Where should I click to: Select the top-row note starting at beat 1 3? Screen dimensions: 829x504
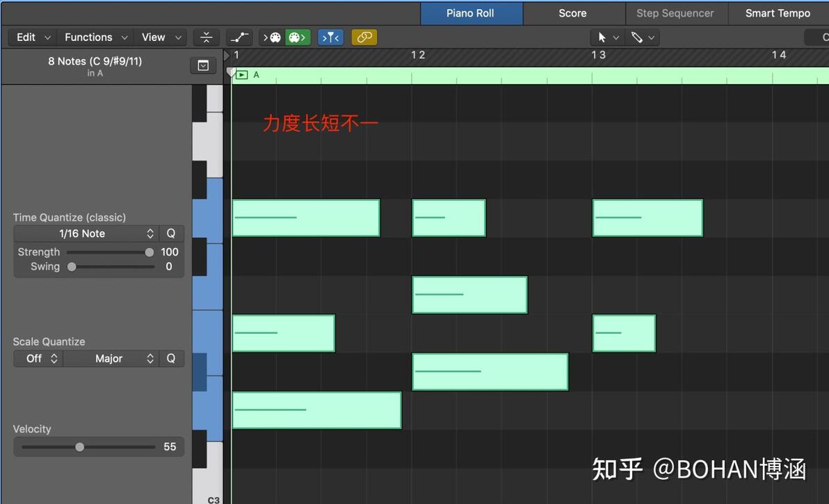647,218
